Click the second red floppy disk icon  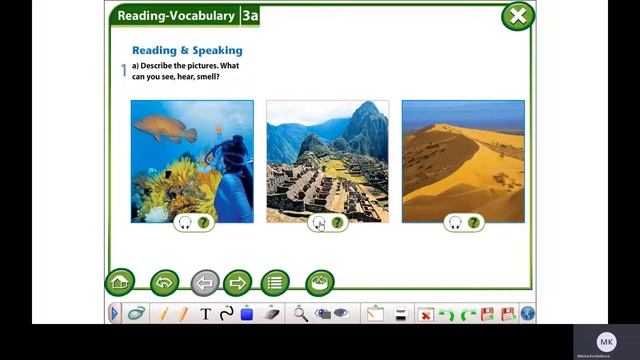tap(508, 314)
